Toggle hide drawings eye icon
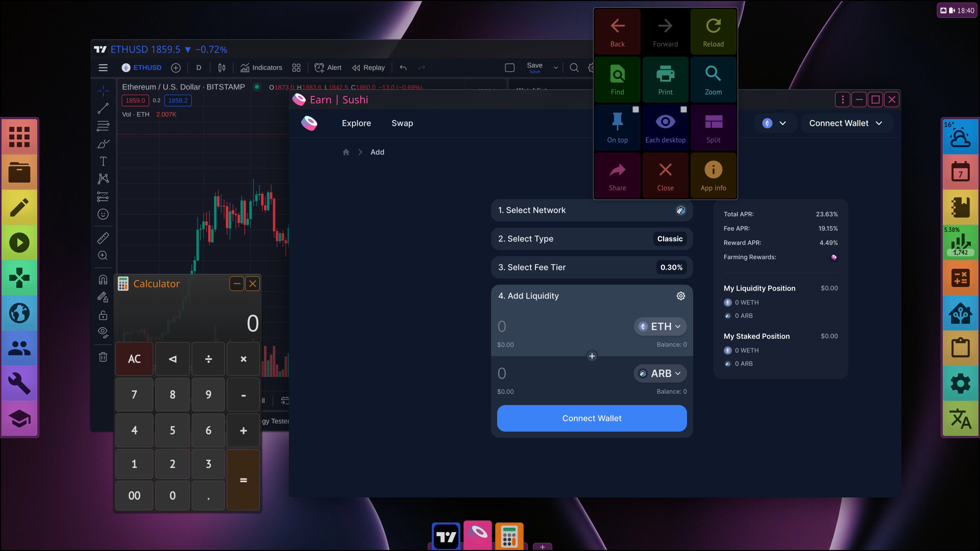The image size is (980, 551). pyautogui.click(x=103, y=332)
